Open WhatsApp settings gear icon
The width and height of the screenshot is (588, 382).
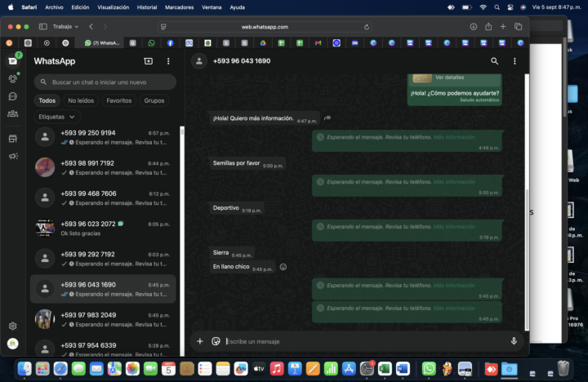click(13, 326)
